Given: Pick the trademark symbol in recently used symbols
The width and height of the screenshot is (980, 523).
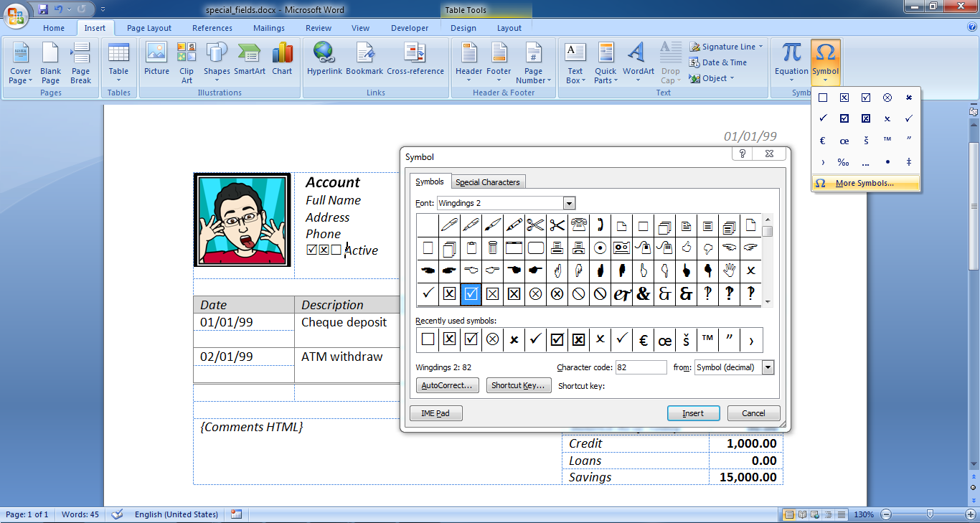Looking at the screenshot, I should (707, 340).
